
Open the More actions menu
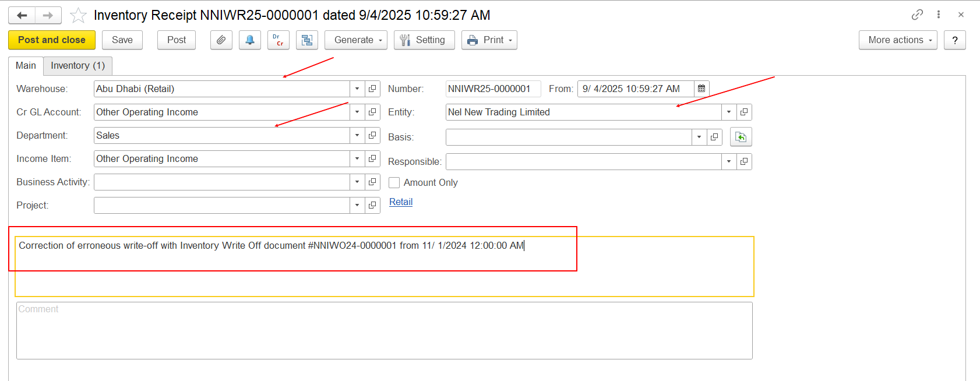pyautogui.click(x=897, y=40)
